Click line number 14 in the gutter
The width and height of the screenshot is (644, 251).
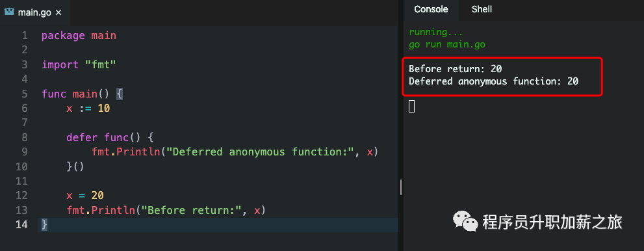pyautogui.click(x=21, y=224)
